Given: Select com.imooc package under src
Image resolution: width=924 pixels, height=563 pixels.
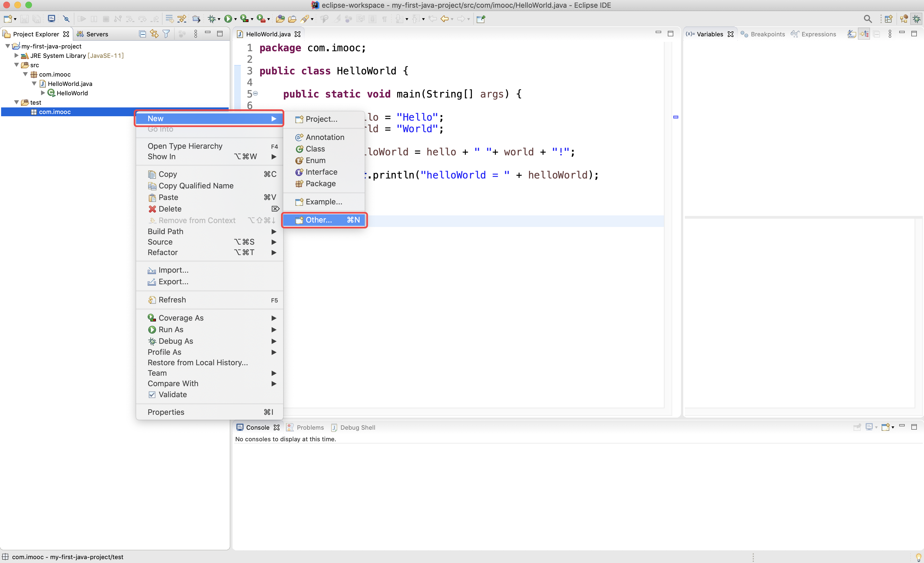Looking at the screenshot, I should (x=54, y=74).
